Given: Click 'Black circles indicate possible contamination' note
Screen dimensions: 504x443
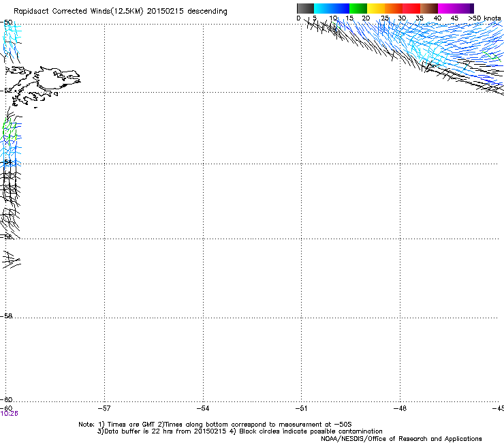Looking at the screenshot, I should pos(311,431).
